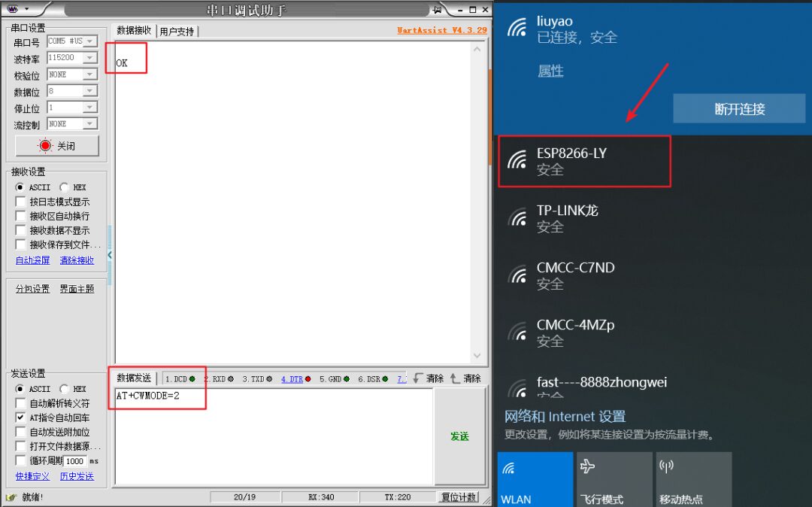The width and height of the screenshot is (812, 507).
Task: Switch to the 用户支持 tab
Action: click(177, 32)
